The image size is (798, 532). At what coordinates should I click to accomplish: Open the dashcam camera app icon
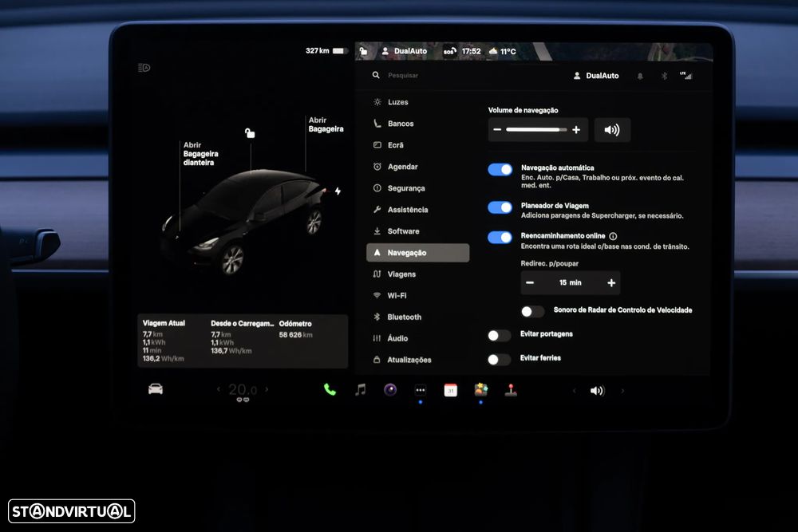[390, 390]
